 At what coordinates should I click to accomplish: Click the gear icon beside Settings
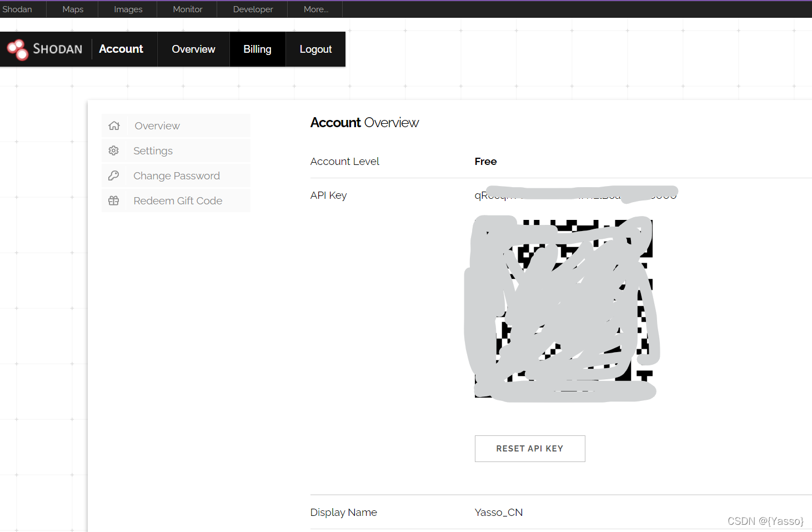pos(114,150)
